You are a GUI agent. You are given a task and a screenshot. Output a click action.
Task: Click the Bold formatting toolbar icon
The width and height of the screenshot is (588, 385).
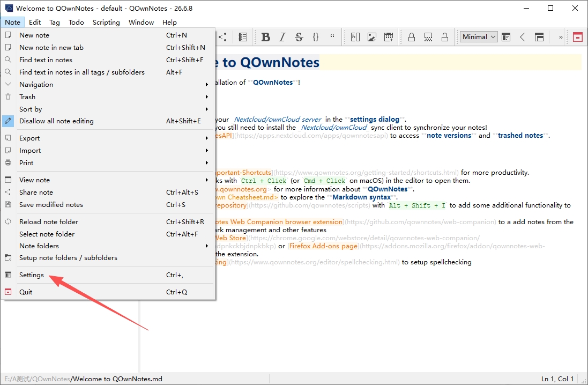[x=265, y=37]
